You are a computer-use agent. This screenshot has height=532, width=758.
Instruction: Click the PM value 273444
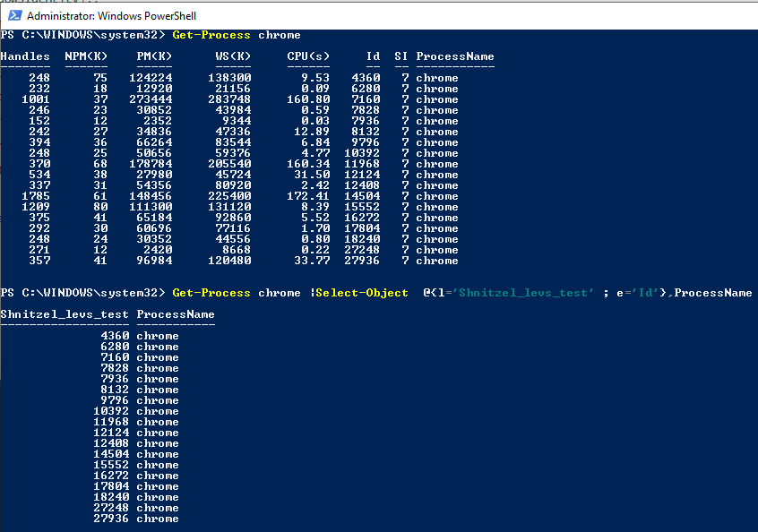[x=151, y=99]
